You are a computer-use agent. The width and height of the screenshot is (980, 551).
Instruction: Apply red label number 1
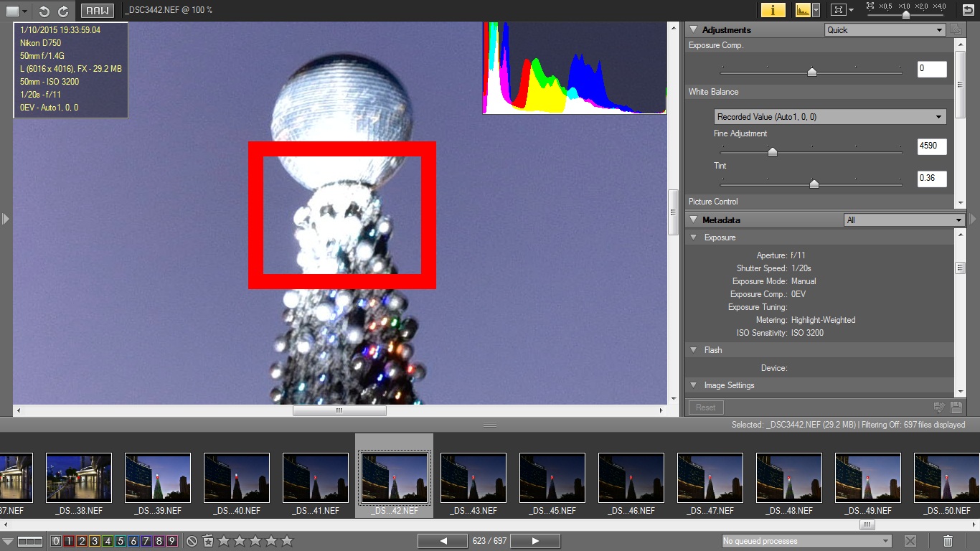click(69, 541)
